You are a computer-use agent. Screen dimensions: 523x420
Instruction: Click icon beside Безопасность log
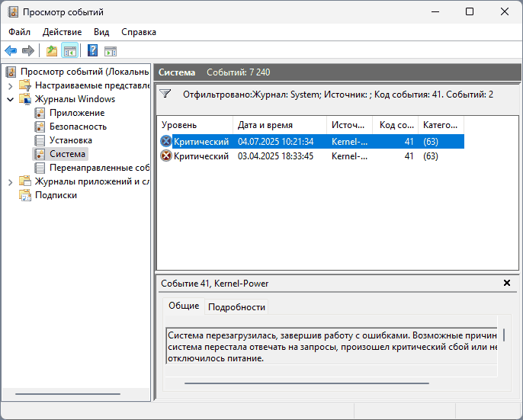pos(40,127)
